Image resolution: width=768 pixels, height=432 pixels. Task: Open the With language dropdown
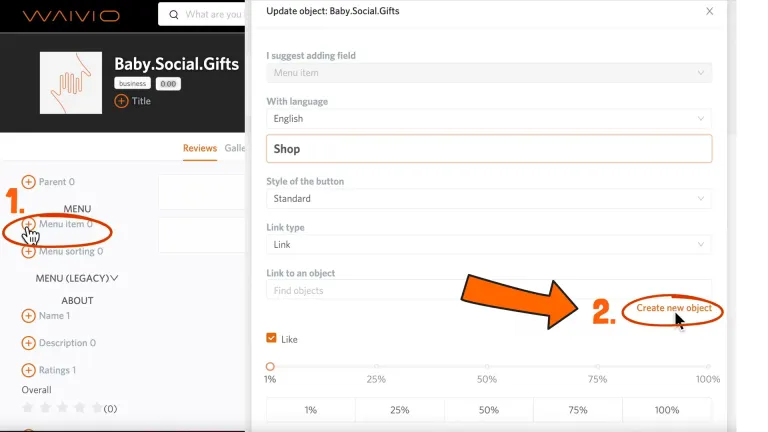pos(489,119)
